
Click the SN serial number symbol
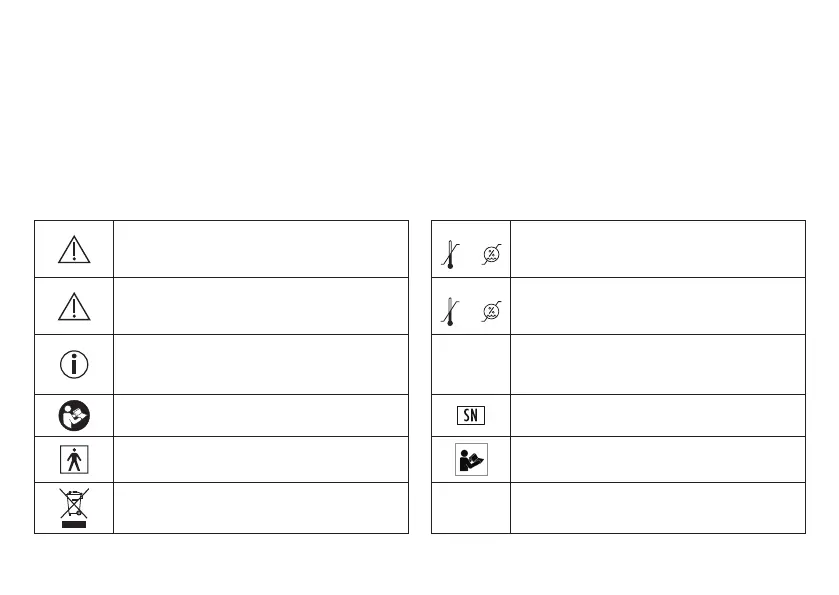coord(470,414)
